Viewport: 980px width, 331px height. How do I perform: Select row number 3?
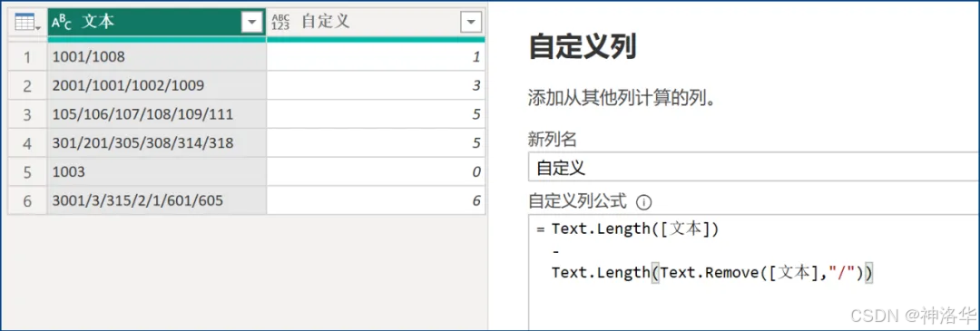(27, 114)
